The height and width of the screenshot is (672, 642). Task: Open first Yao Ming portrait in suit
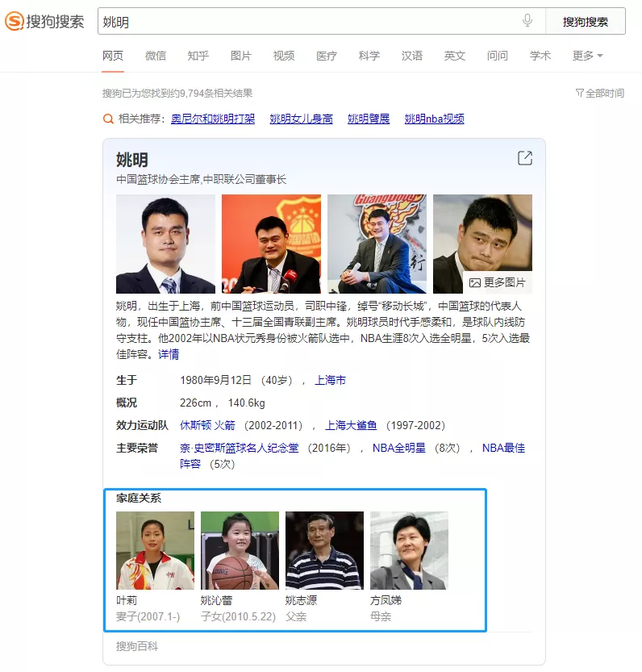click(165, 244)
